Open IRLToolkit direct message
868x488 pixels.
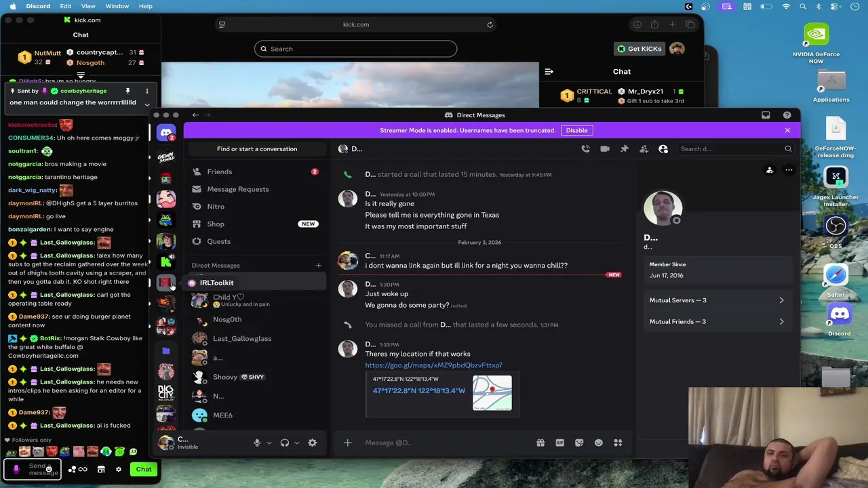click(255, 283)
